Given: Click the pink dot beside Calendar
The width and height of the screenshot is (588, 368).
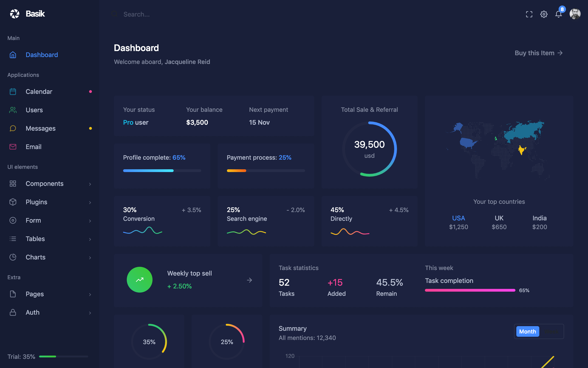Looking at the screenshot, I should click(90, 92).
